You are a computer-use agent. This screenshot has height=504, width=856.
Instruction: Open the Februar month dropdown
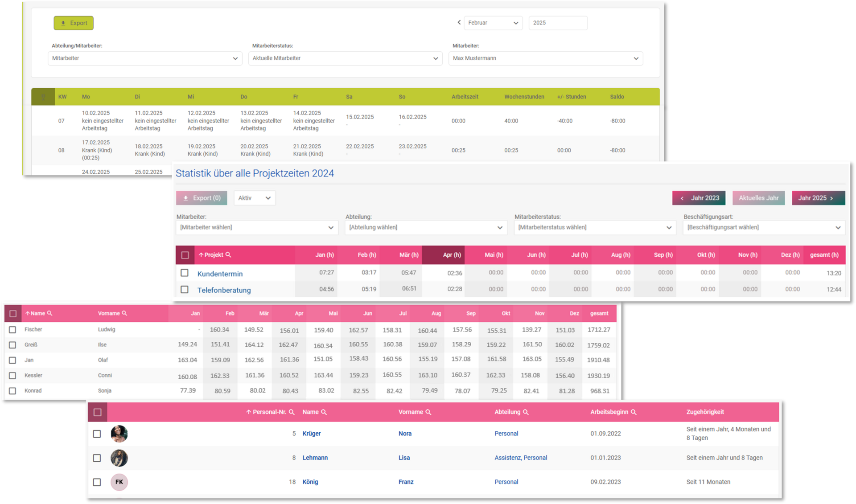[x=493, y=23]
